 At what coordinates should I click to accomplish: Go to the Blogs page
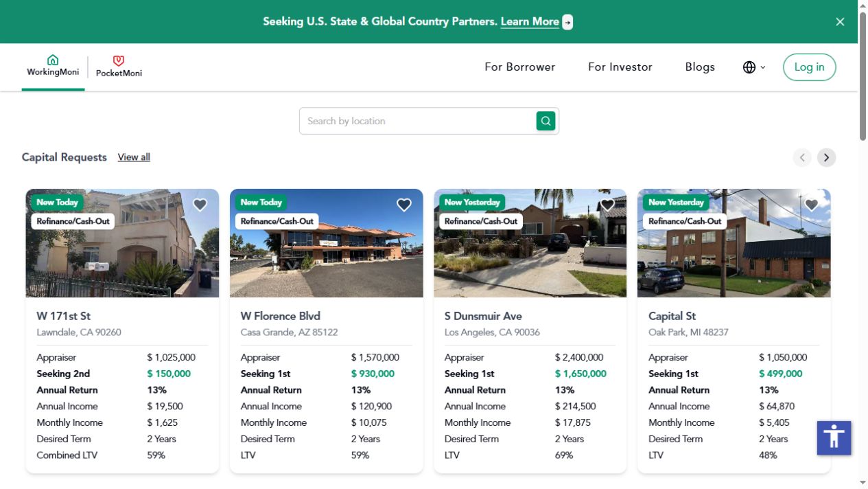700,67
